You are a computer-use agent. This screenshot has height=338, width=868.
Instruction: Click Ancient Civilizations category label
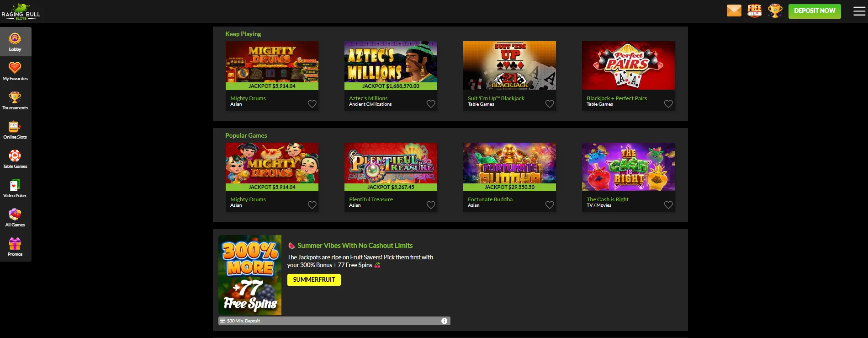click(370, 104)
